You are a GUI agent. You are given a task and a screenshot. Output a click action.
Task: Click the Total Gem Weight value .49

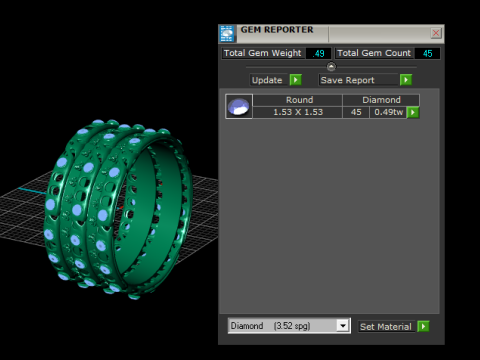click(x=318, y=53)
